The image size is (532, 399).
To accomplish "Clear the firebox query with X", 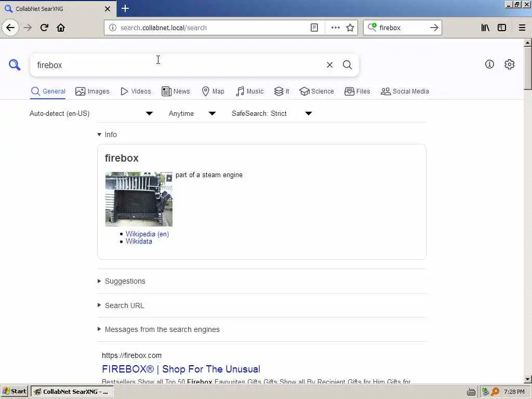I will pos(329,65).
